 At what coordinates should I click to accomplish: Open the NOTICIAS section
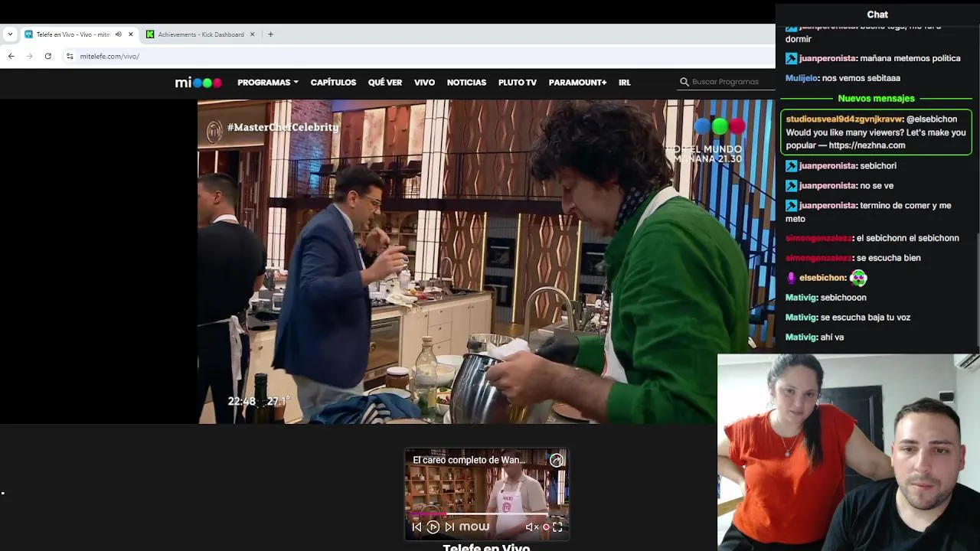click(x=466, y=83)
